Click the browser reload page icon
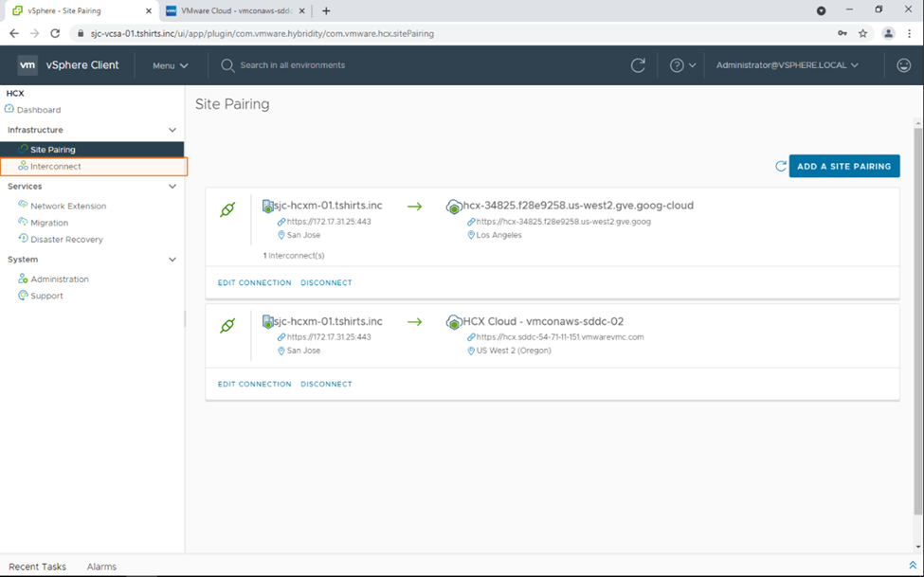Screen dimensions: 924x577 point(55,33)
